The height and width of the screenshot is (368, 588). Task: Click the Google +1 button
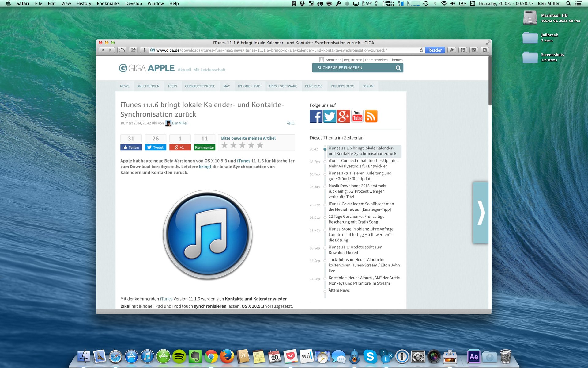[x=180, y=147]
